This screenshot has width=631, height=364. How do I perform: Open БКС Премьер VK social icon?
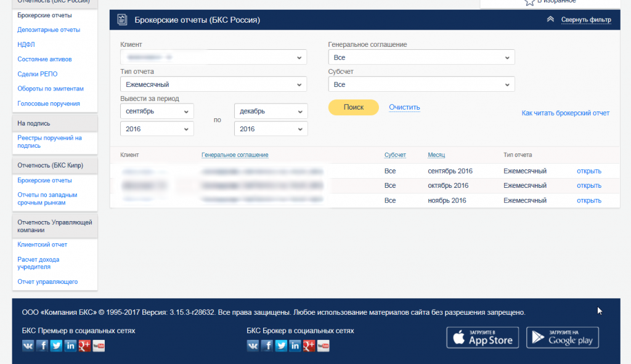(28, 346)
